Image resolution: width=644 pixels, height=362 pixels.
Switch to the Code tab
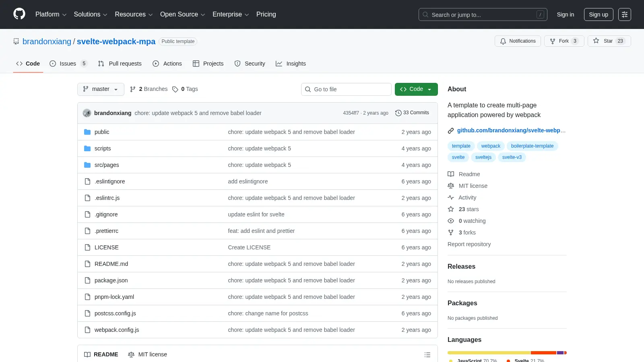pyautogui.click(x=28, y=64)
